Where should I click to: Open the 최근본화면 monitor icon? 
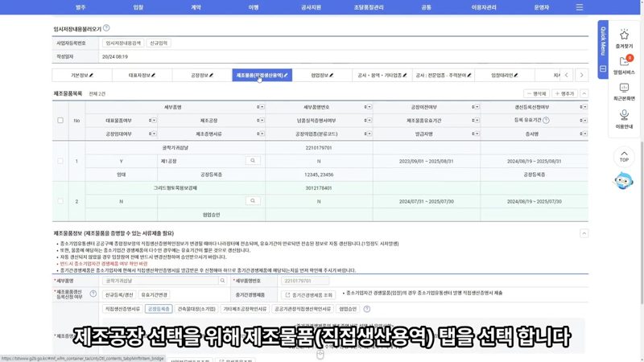pyautogui.click(x=624, y=88)
